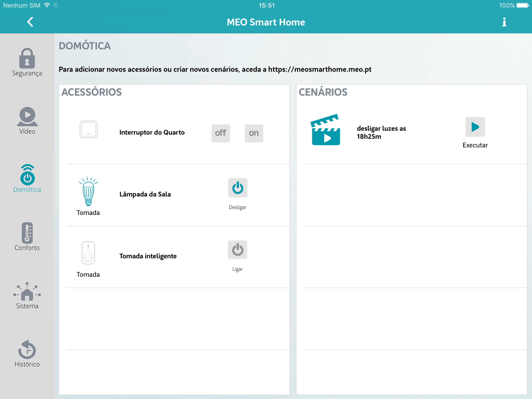Tap the meosmarthome.meo.pt link text
Image resolution: width=532 pixels, height=399 pixels.
point(320,70)
